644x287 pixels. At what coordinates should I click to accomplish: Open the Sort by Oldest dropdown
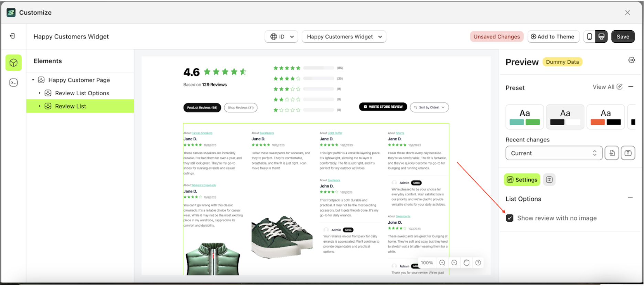[429, 107]
